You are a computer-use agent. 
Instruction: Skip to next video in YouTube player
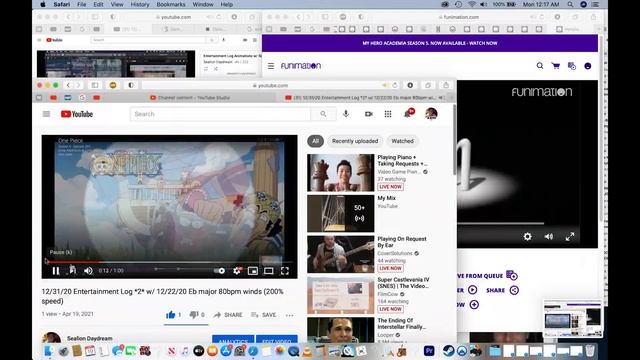[72, 270]
